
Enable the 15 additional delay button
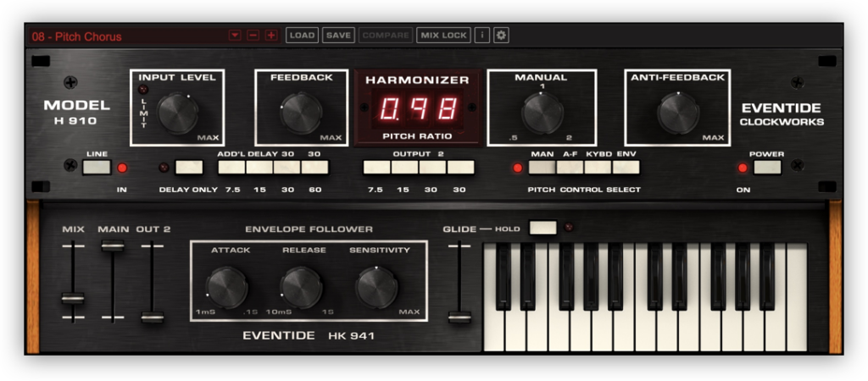(x=259, y=167)
